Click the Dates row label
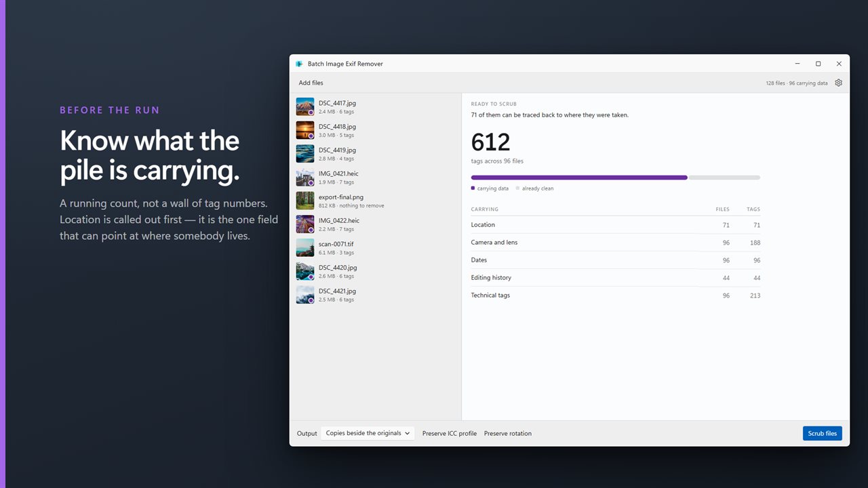Image resolution: width=868 pixels, height=488 pixels. 479,260
